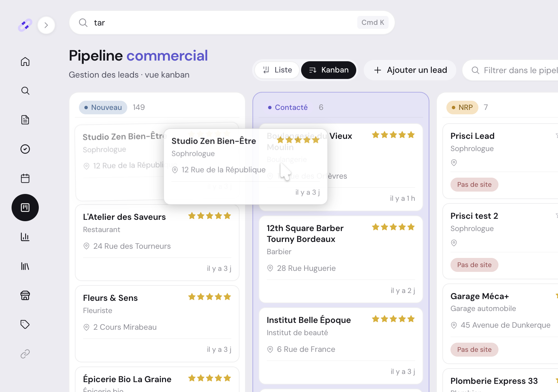
Task: Open Library icon in sidebar
Action: (25, 266)
